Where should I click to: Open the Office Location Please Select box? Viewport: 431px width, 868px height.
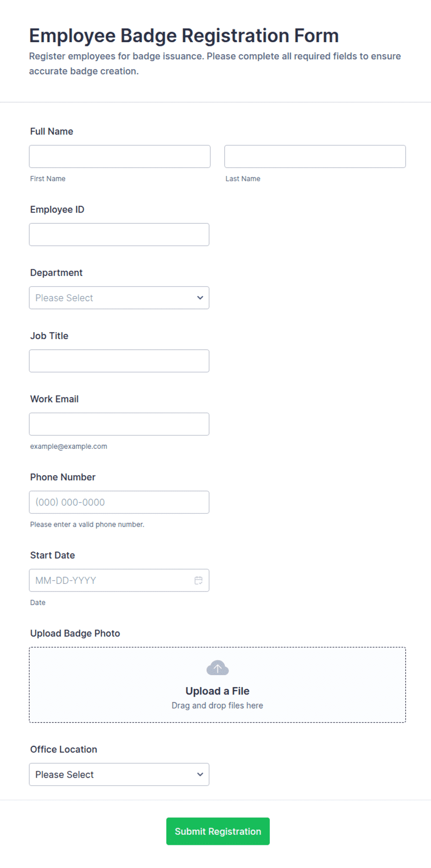pos(119,774)
